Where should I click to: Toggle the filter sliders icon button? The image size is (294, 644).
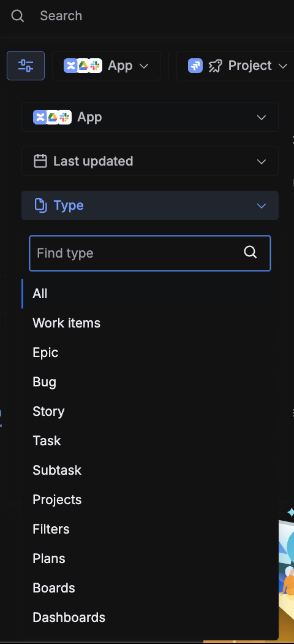coord(26,65)
